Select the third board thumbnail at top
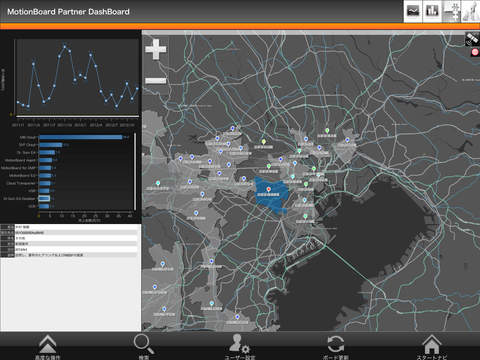Viewport: 480px width, 360px height. (451, 11)
